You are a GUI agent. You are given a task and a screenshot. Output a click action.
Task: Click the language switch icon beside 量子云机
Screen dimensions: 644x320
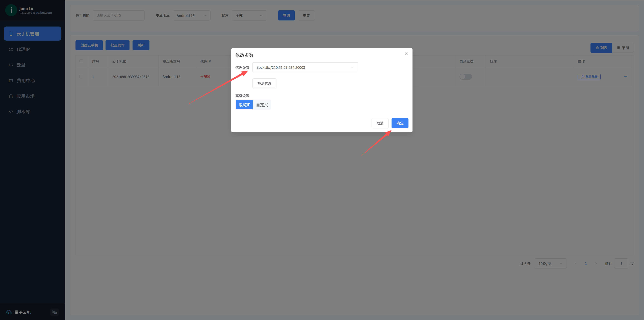click(55, 312)
